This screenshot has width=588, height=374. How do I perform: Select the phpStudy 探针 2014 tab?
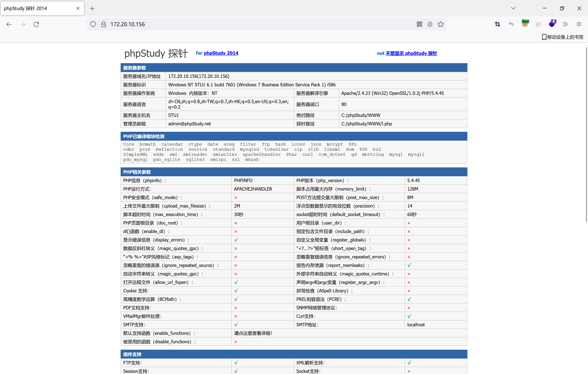coord(37,8)
